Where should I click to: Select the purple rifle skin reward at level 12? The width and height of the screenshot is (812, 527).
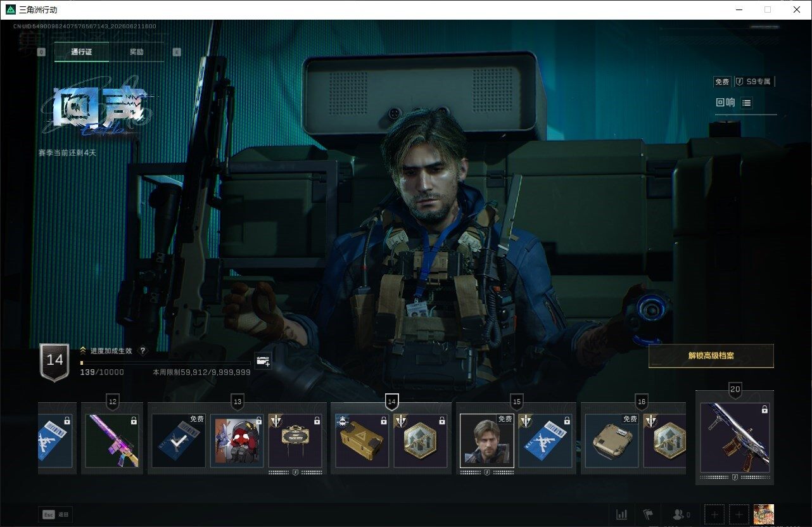111,440
